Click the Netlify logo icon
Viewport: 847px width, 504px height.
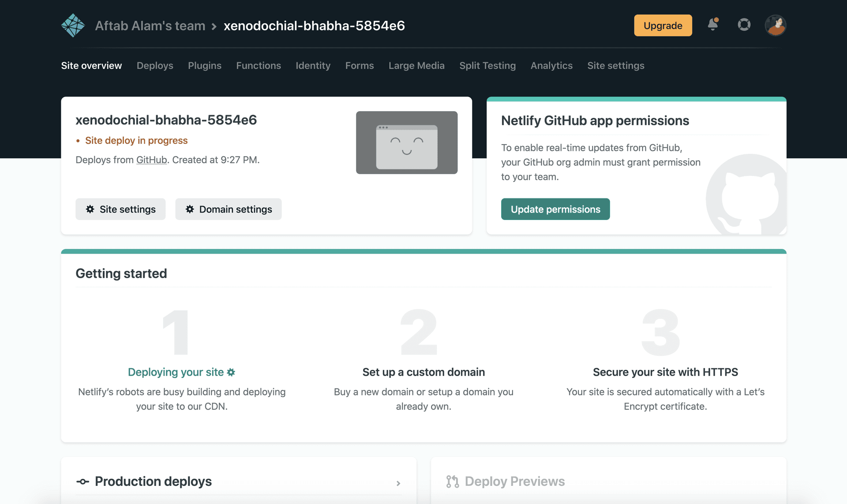click(73, 25)
